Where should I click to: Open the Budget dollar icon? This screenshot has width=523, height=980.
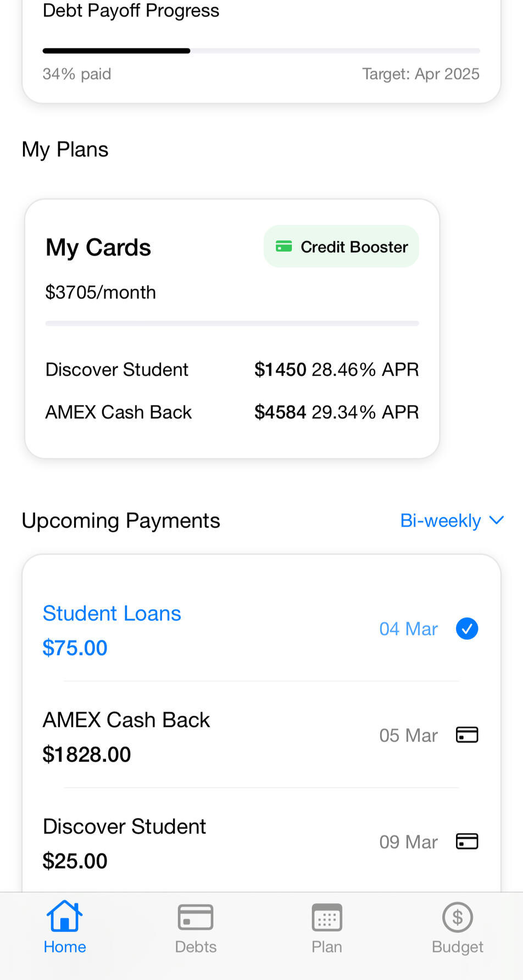pyautogui.click(x=458, y=917)
